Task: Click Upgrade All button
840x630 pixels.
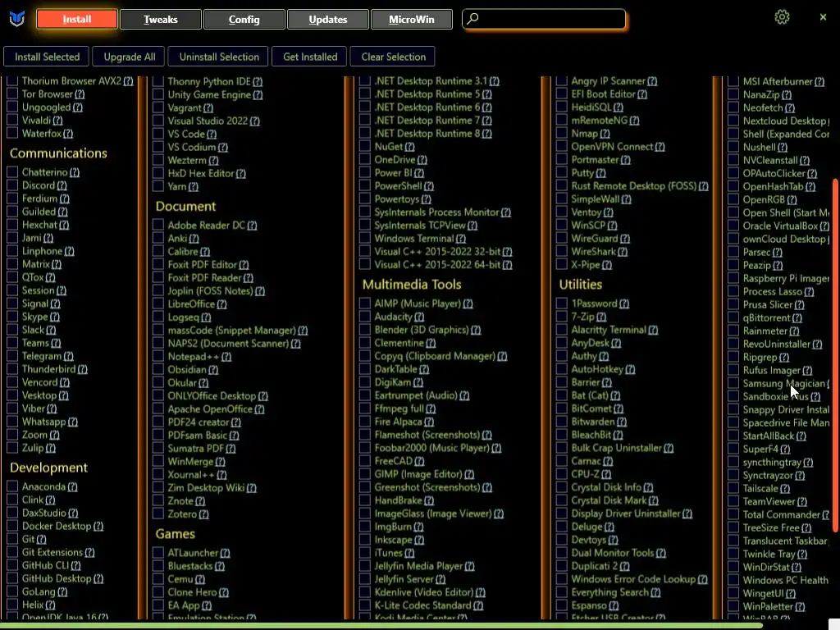Action: 130,57
